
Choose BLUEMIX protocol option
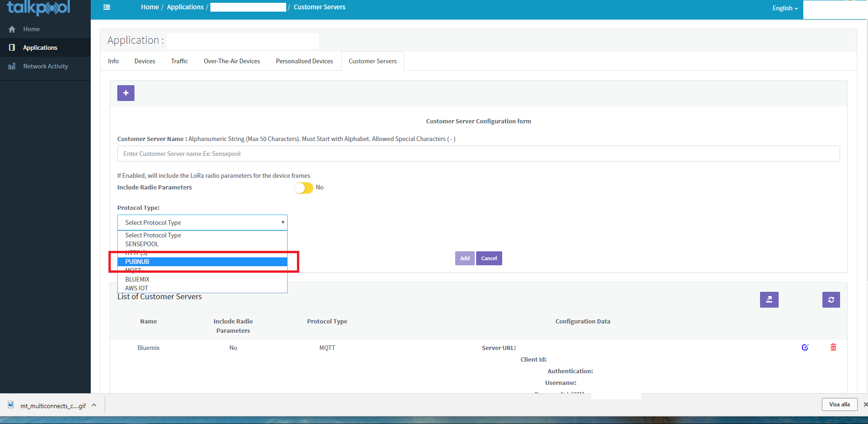(202, 279)
